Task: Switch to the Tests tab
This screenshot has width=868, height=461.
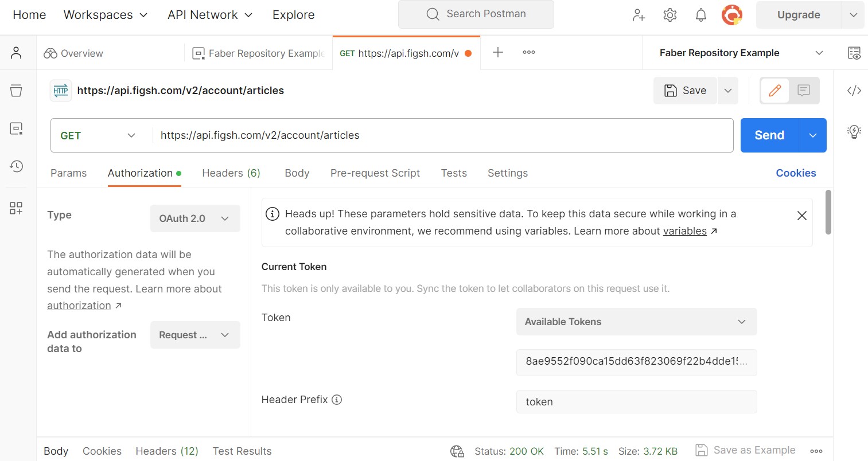Action: click(454, 173)
